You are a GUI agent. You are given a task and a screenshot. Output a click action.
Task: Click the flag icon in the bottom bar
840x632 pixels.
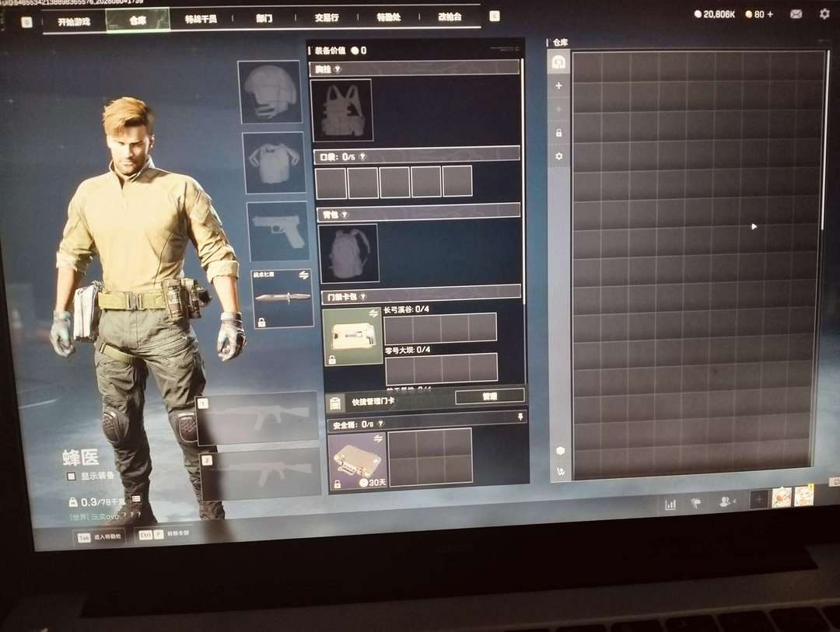[x=696, y=504]
